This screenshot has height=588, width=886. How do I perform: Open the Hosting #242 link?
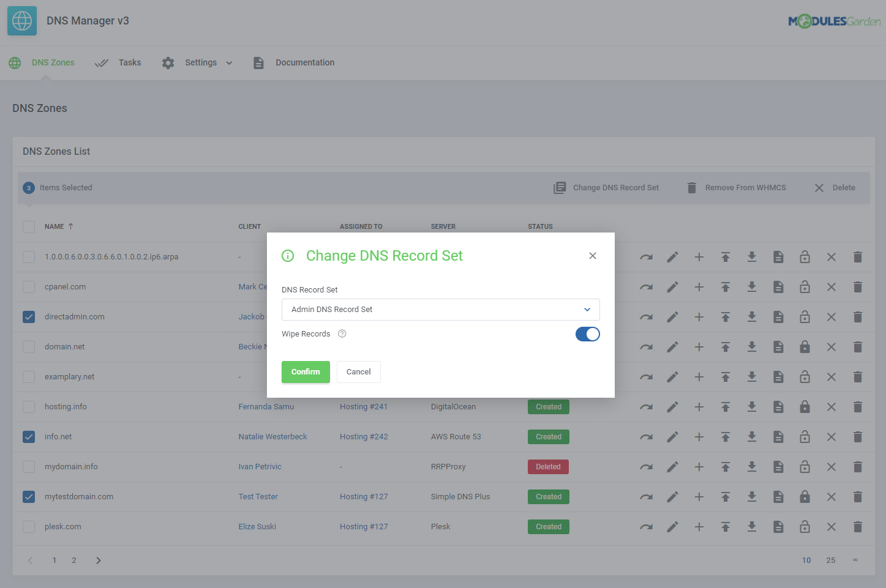(x=364, y=437)
